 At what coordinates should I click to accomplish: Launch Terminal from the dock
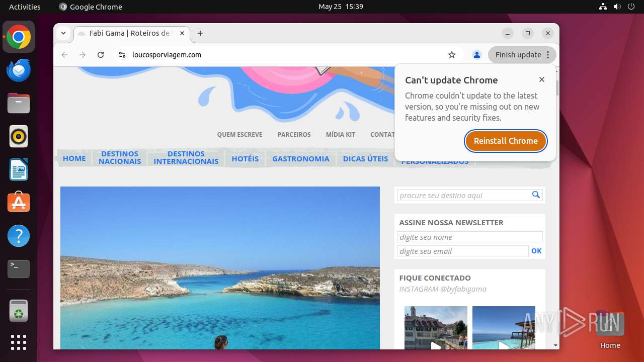coord(19,269)
